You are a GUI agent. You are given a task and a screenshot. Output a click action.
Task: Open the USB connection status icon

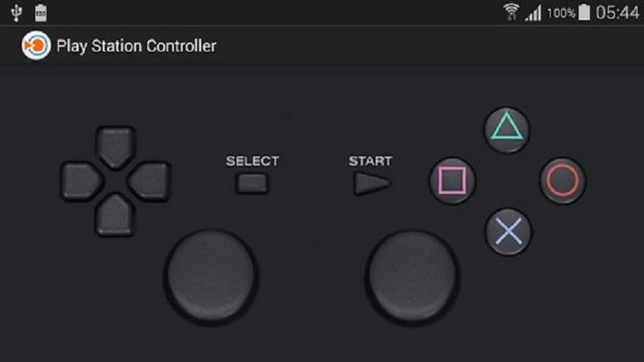pos(16,13)
